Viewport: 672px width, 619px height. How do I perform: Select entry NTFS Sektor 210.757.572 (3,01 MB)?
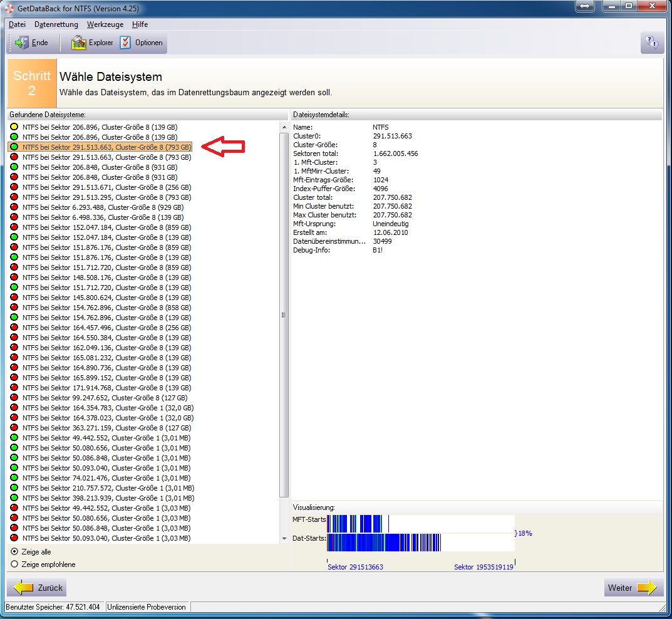click(101, 488)
